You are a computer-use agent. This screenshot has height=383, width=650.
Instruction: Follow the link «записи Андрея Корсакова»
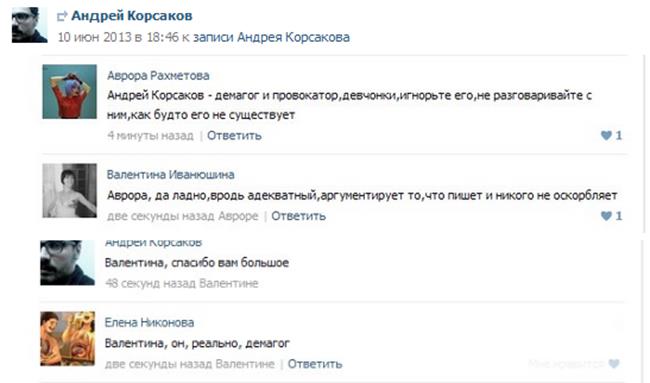272,37
